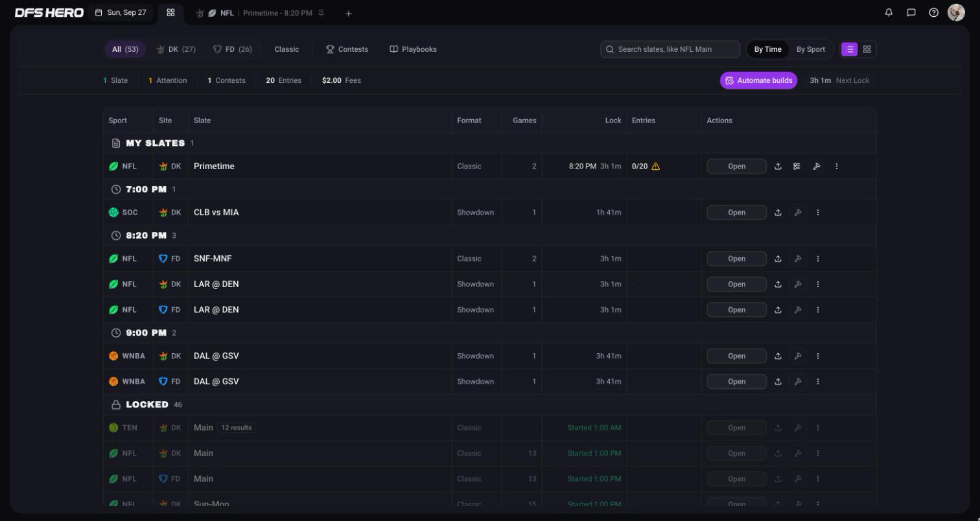Filter slates by DK (27)
980x521 pixels.
(176, 49)
